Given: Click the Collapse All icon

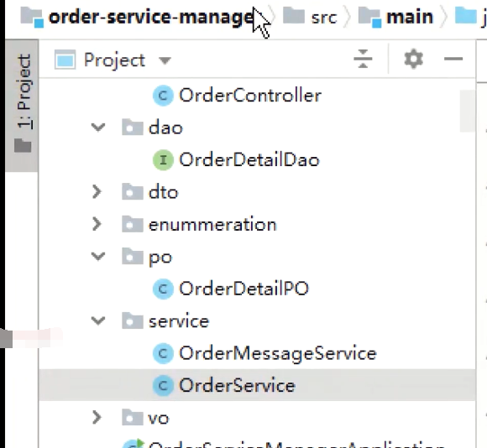Looking at the screenshot, I should (363, 59).
